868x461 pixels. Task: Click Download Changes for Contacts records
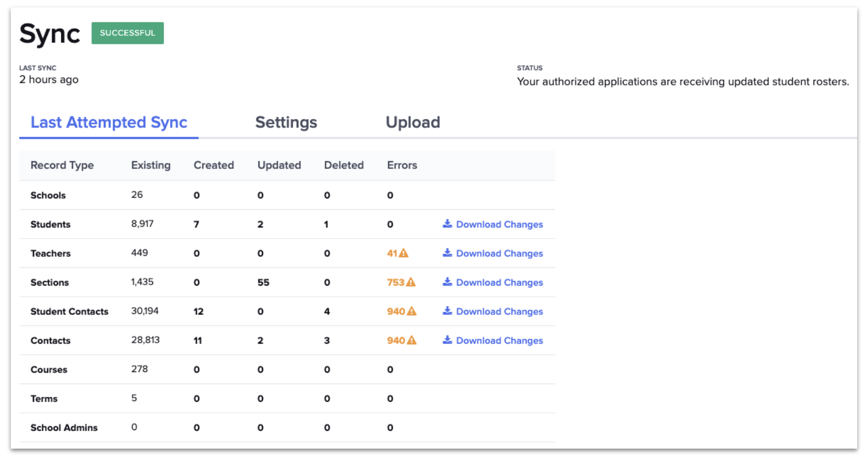point(499,340)
